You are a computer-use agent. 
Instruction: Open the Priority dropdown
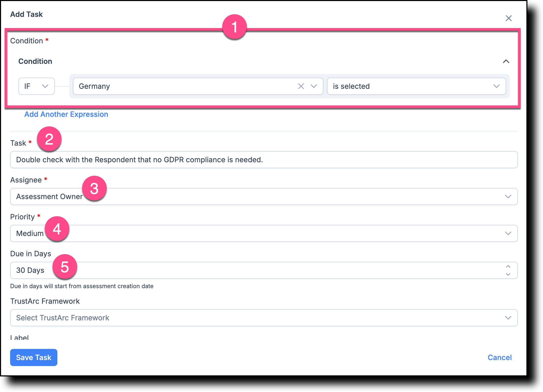[264, 233]
